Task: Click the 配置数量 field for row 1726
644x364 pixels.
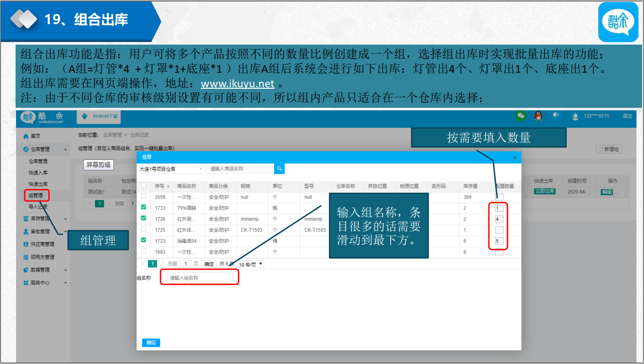Action: click(499, 219)
